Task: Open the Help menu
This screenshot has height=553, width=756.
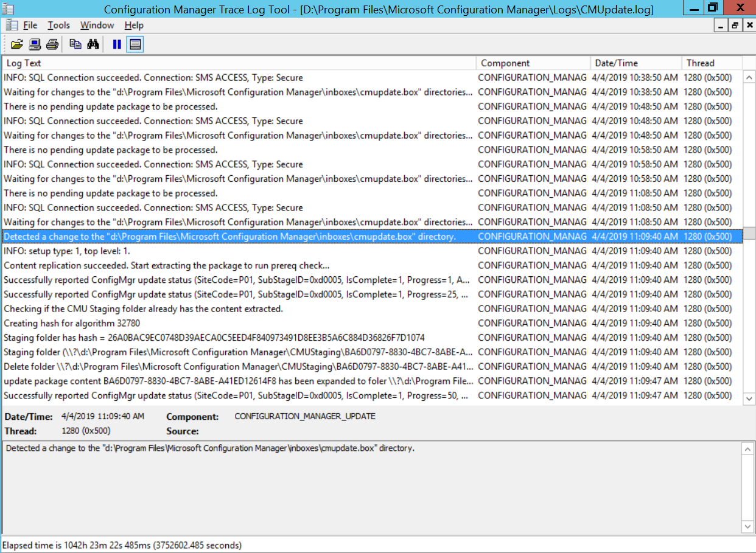Action: (134, 25)
